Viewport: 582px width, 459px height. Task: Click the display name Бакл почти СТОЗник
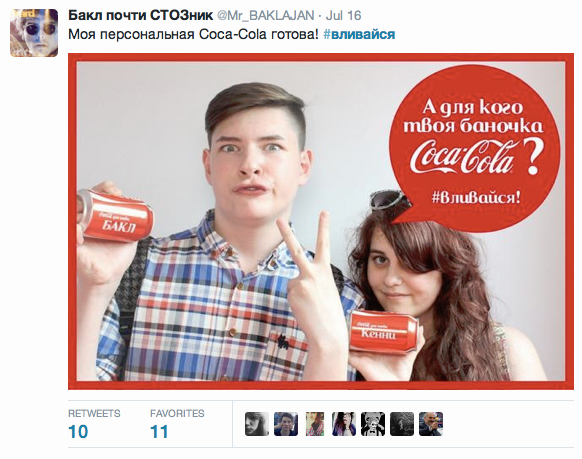pyautogui.click(x=141, y=16)
